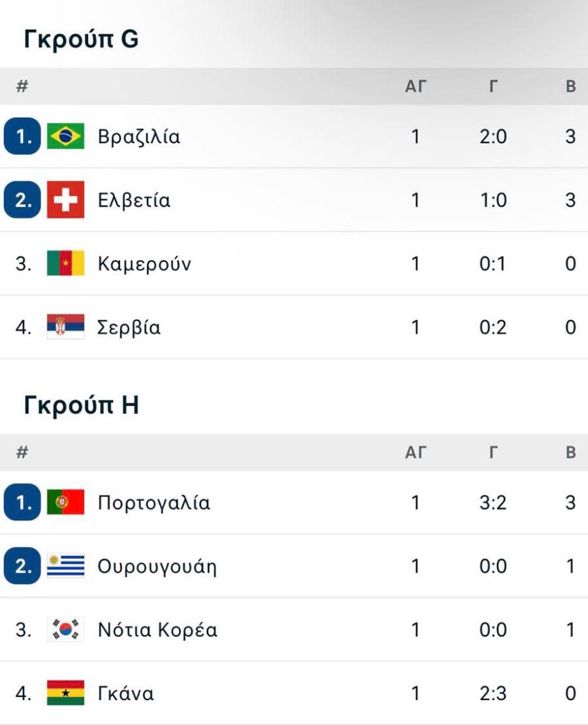Click the Uruguay flag icon
The width and height of the screenshot is (588, 725).
(65, 565)
